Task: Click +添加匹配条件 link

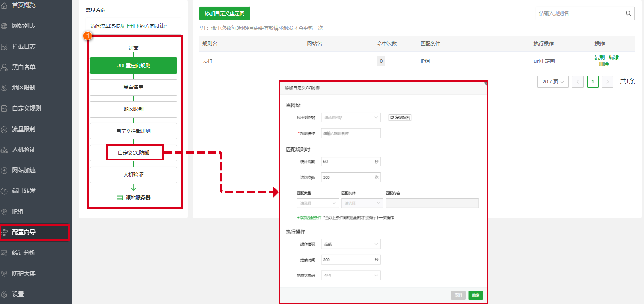Action: point(309,217)
